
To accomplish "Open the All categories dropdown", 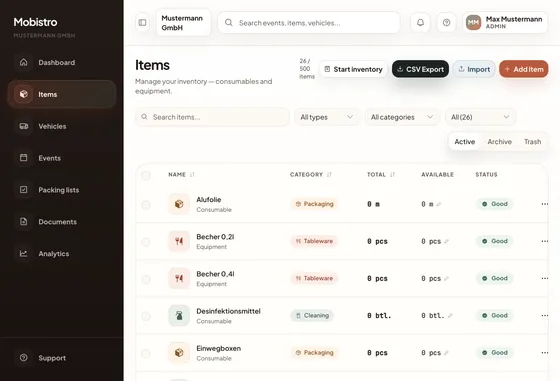I will (x=402, y=117).
